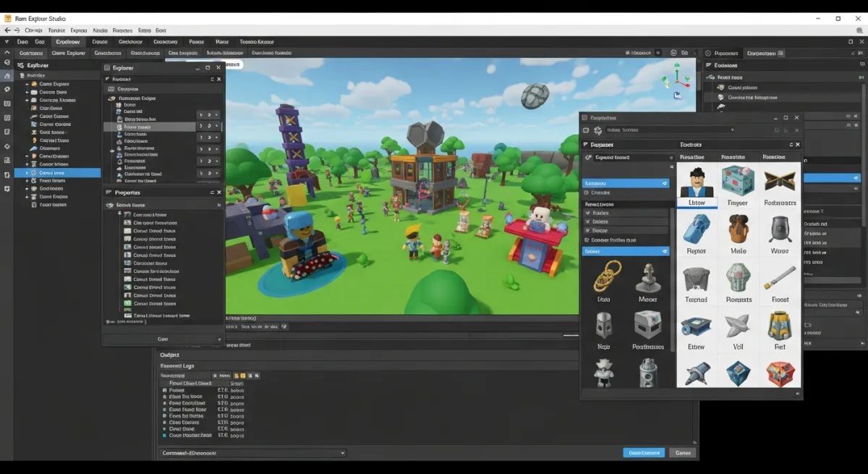Screen dimensions: 868x474
Task: Expand the first blue category row's dropdown arrow in toolbox
Action: (x=665, y=184)
